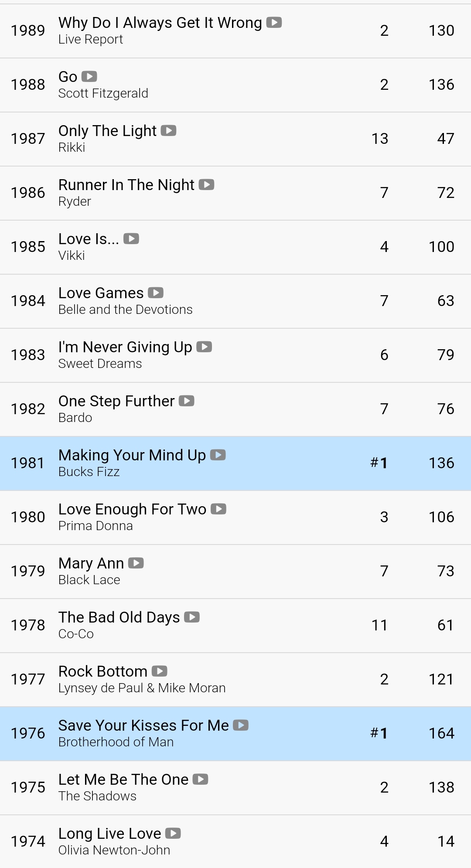Viewport: 471px width, 868px height.
Task: Open the Let Me Be The One video
Action: point(201,779)
